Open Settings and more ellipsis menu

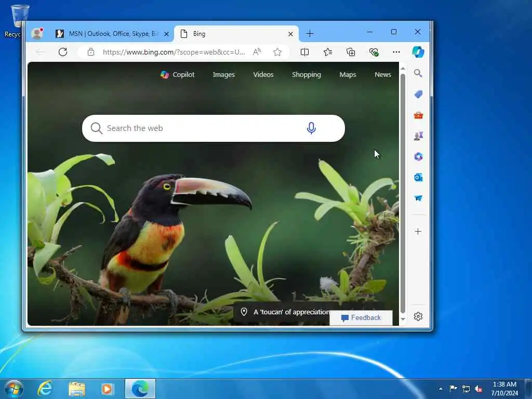coord(396,52)
